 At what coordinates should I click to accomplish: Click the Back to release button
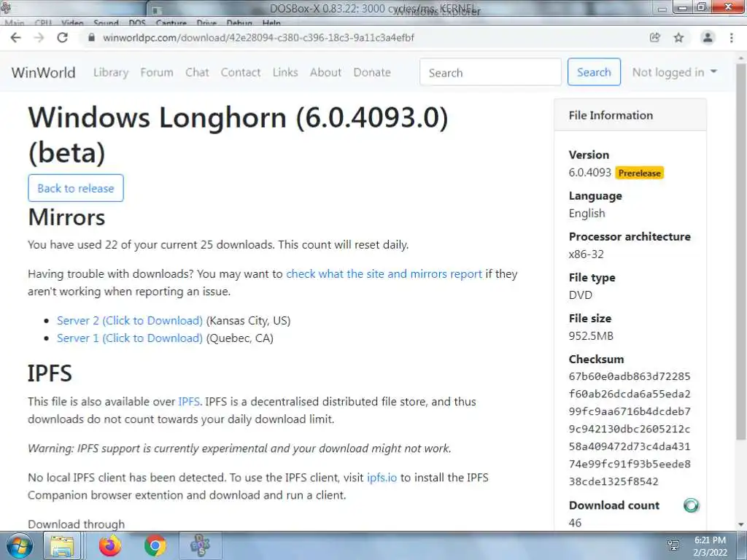coord(76,188)
